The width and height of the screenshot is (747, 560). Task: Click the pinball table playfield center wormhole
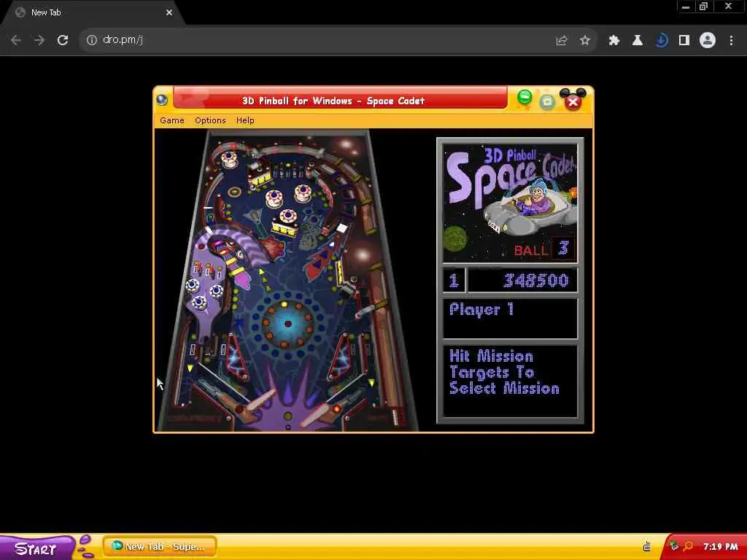pos(287,324)
